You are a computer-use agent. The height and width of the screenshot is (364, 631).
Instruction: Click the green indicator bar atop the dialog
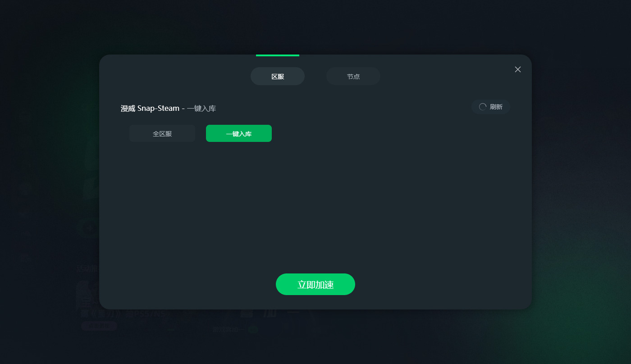point(278,55)
